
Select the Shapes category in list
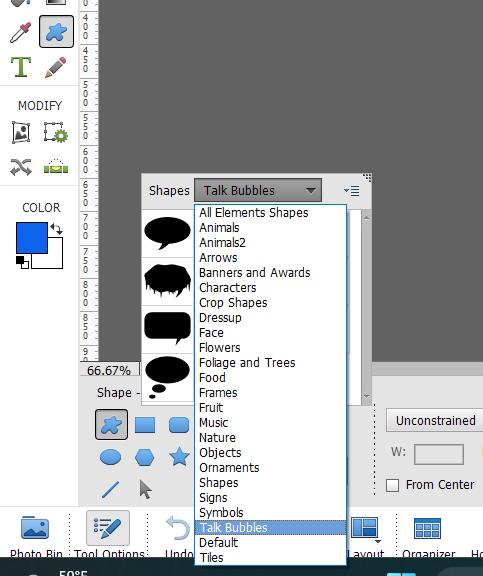pos(270,483)
